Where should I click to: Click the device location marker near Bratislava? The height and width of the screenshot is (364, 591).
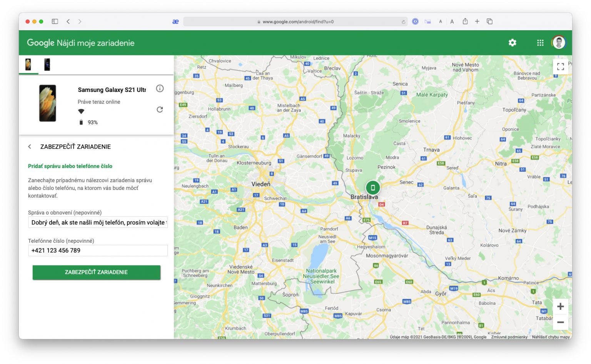372,188
